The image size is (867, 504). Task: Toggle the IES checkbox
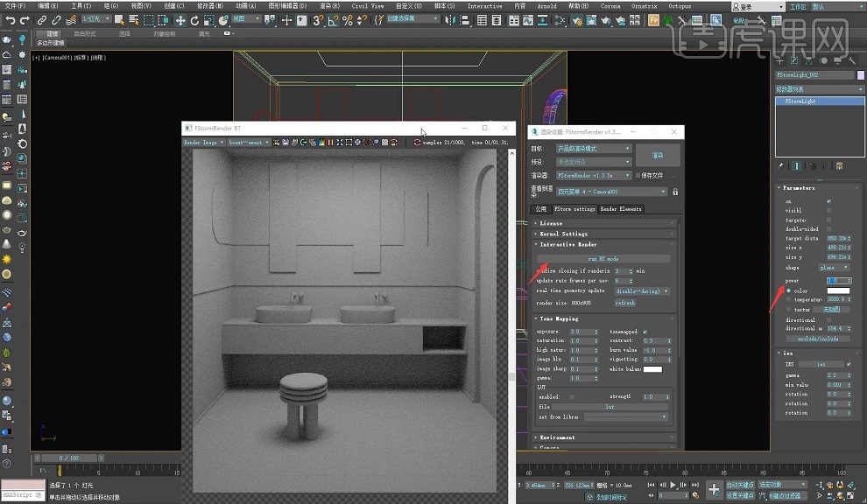tap(849, 364)
